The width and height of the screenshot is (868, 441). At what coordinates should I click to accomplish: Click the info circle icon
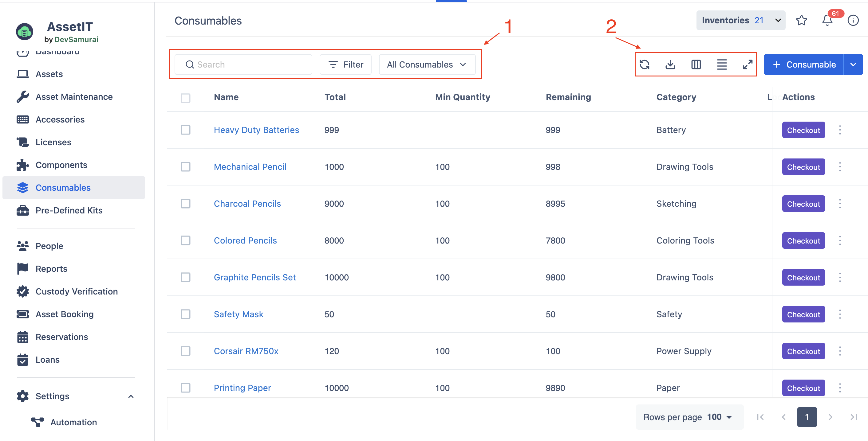853,21
